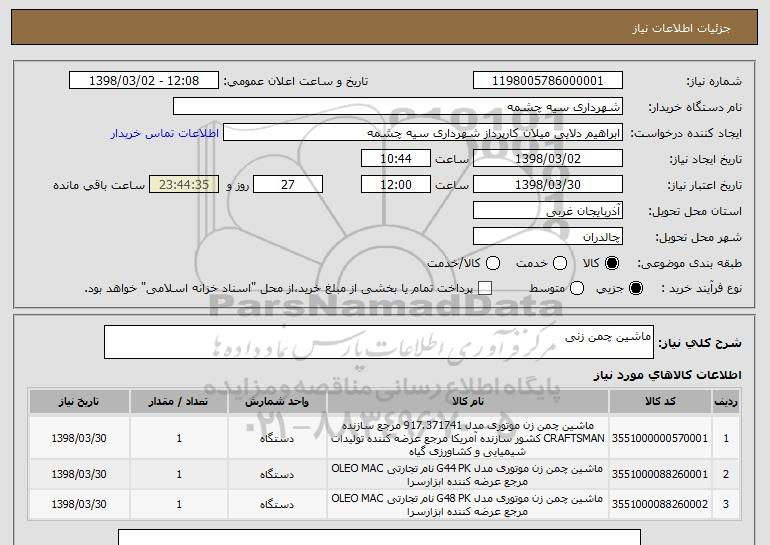Click the unit دستگاه in the CRAFTSMAN row
The width and height of the screenshot is (770, 545).
click(x=277, y=438)
